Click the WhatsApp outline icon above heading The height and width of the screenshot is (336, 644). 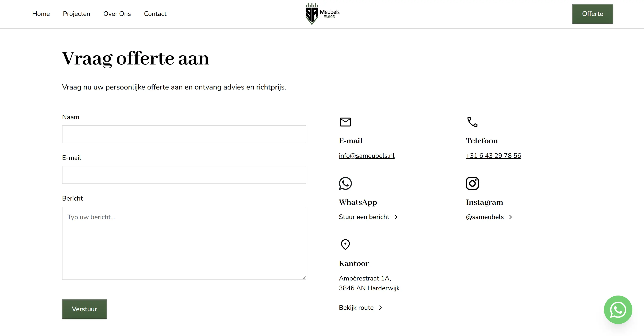click(345, 183)
